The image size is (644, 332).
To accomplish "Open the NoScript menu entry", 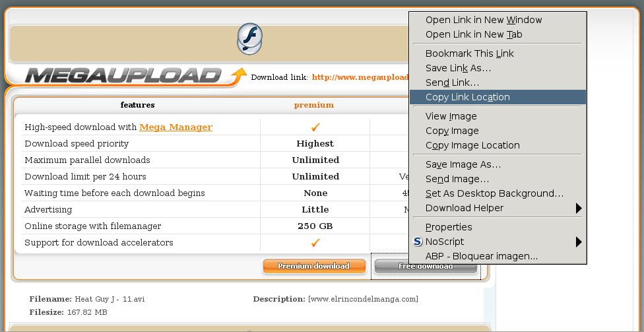I will tap(498, 242).
